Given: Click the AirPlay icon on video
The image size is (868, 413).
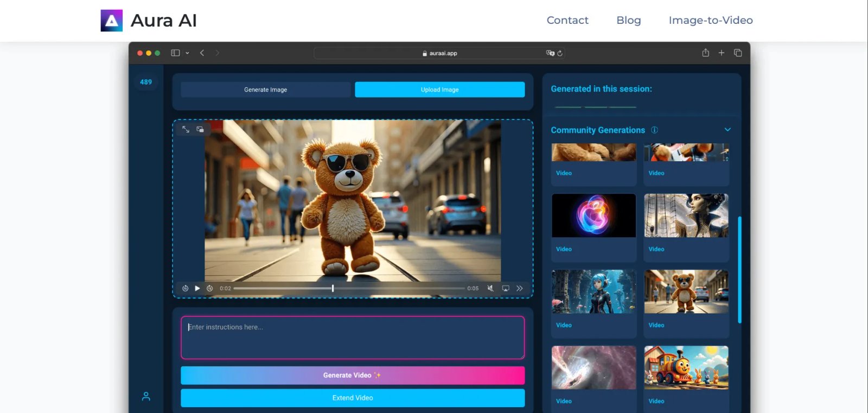Looking at the screenshot, I should click(506, 288).
